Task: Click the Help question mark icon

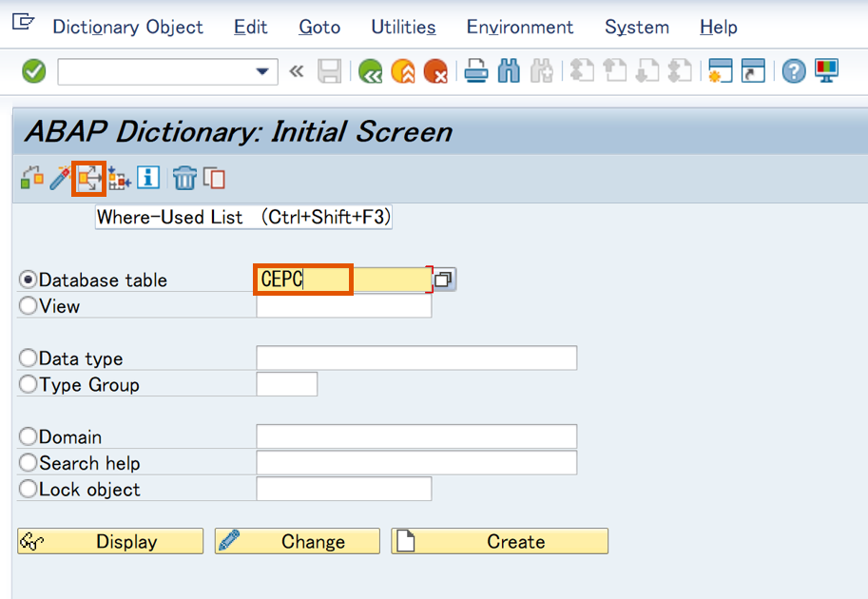Action: pos(793,70)
